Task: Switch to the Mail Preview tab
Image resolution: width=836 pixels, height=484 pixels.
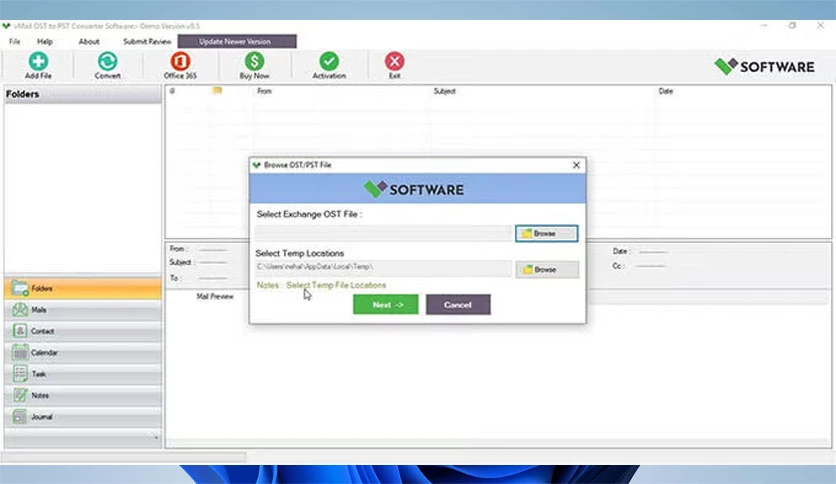Action: (x=215, y=296)
